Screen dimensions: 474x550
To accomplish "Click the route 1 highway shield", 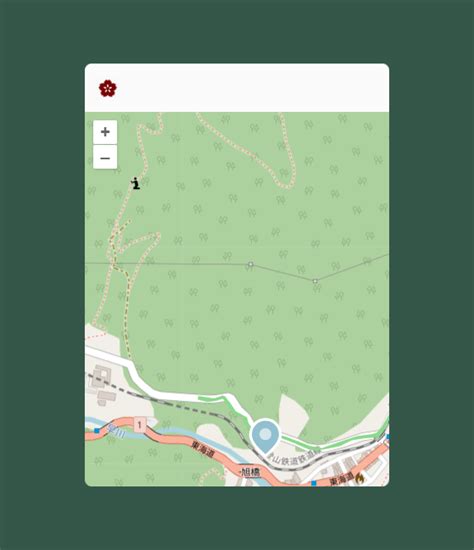I will click(139, 425).
